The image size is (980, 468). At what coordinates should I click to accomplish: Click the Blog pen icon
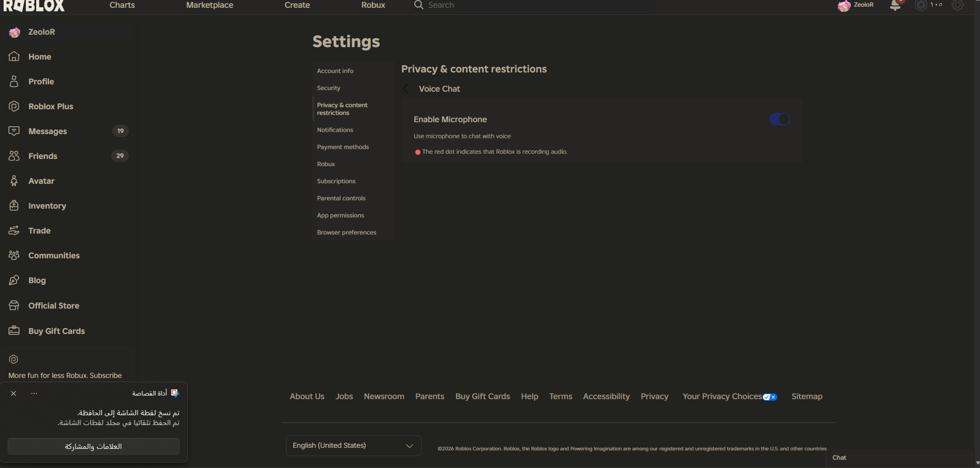pyautogui.click(x=14, y=280)
